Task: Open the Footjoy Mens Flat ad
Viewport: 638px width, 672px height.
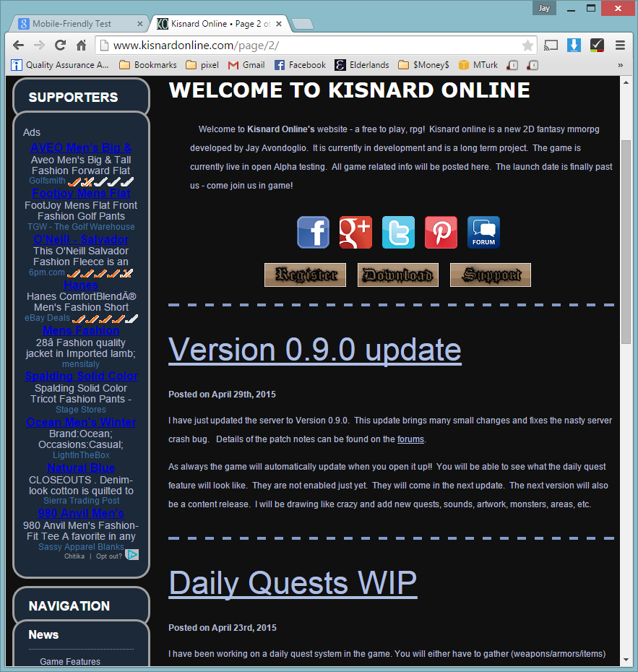Action: [81, 193]
